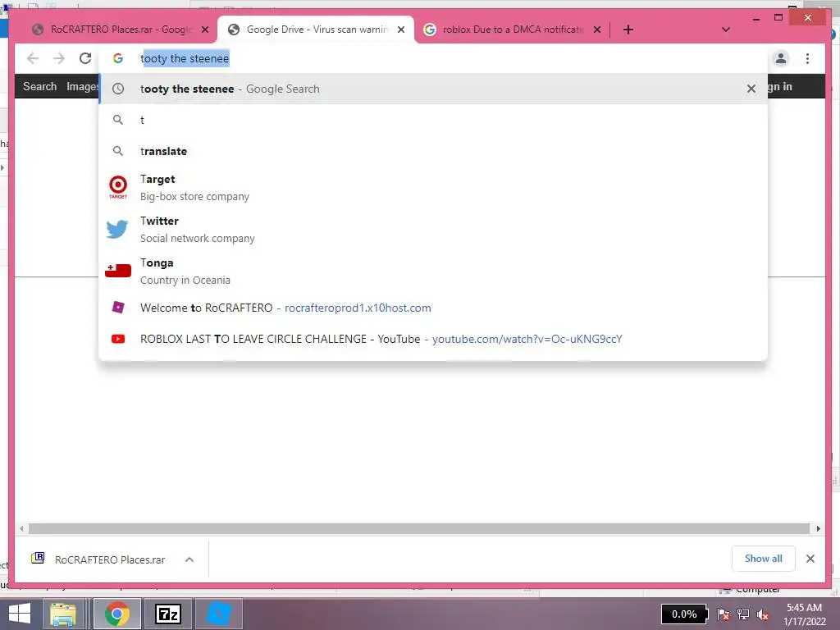The height and width of the screenshot is (630, 840).
Task: Open the Windows Start button
Action: pyautogui.click(x=20, y=614)
